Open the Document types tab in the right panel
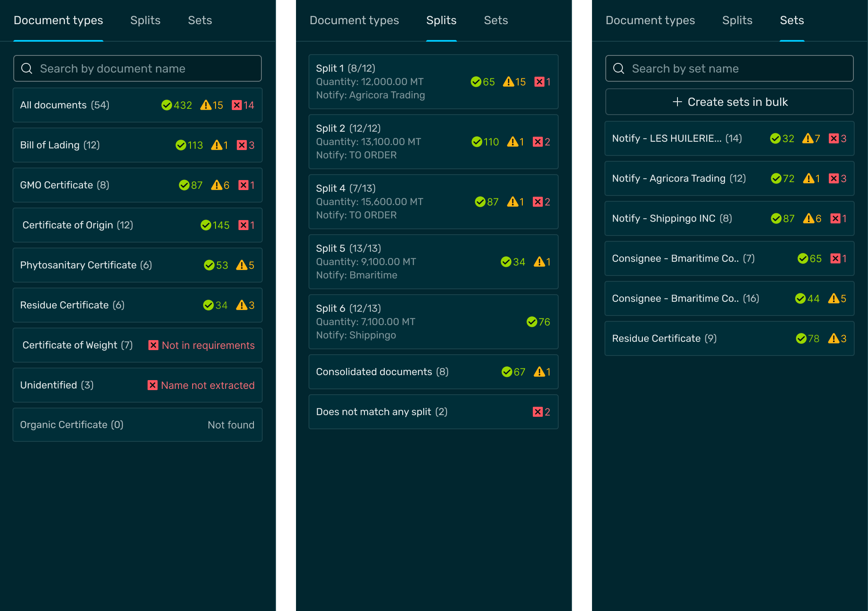Image resolution: width=868 pixels, height=611 pixels. [650, 20]
